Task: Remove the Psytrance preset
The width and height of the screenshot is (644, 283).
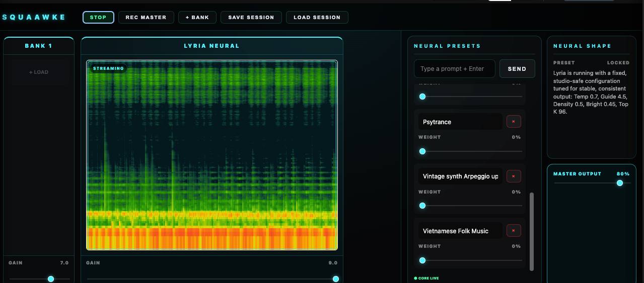Action: tap(514, 122)
